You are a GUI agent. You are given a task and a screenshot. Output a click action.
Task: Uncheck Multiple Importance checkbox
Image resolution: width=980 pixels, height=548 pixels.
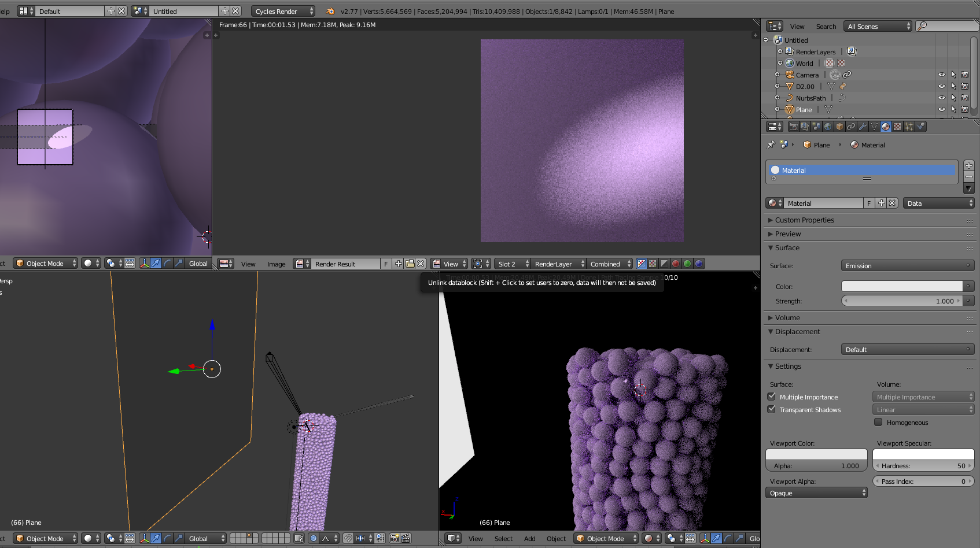[x=771, y=397]
